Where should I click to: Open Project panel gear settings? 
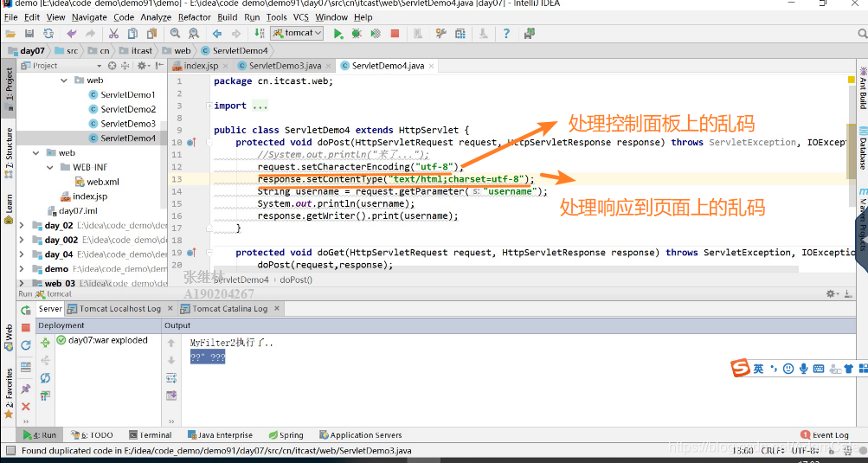pos(143,66)
